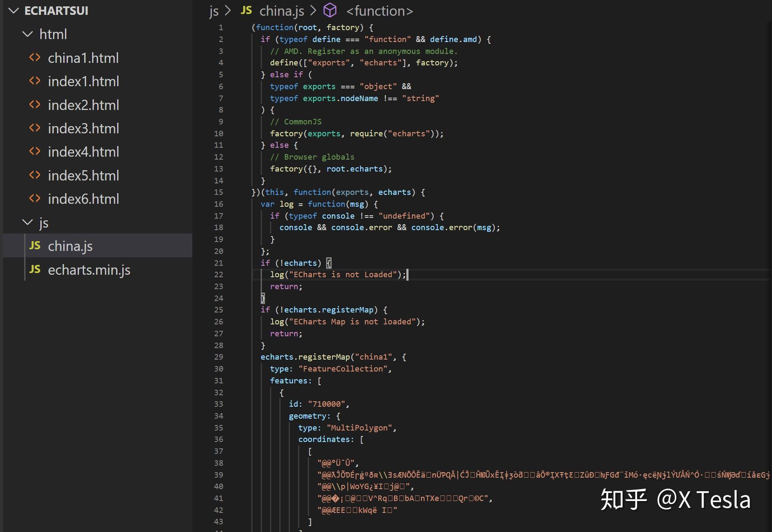
Task: Click the symbol cube icon in the breadcrumb
Action: pos(330,11)
